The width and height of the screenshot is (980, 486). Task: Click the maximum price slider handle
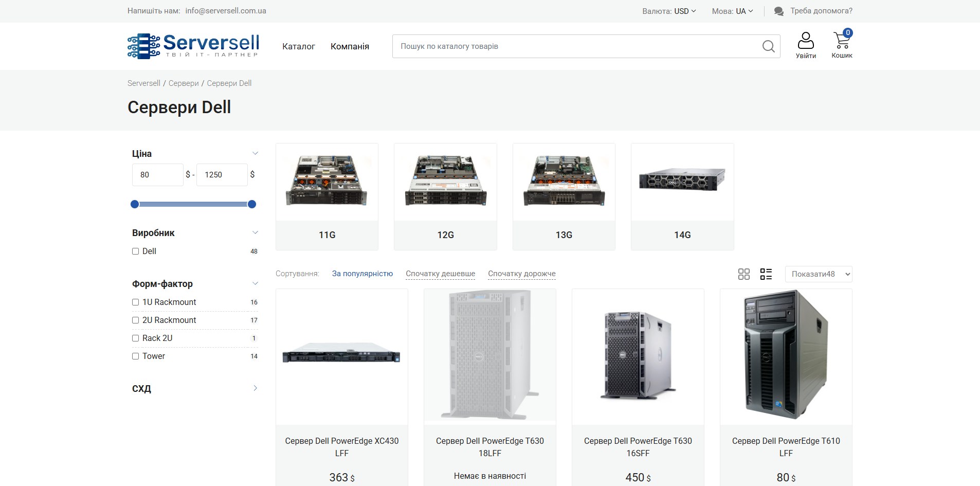(x=252, y=204)
